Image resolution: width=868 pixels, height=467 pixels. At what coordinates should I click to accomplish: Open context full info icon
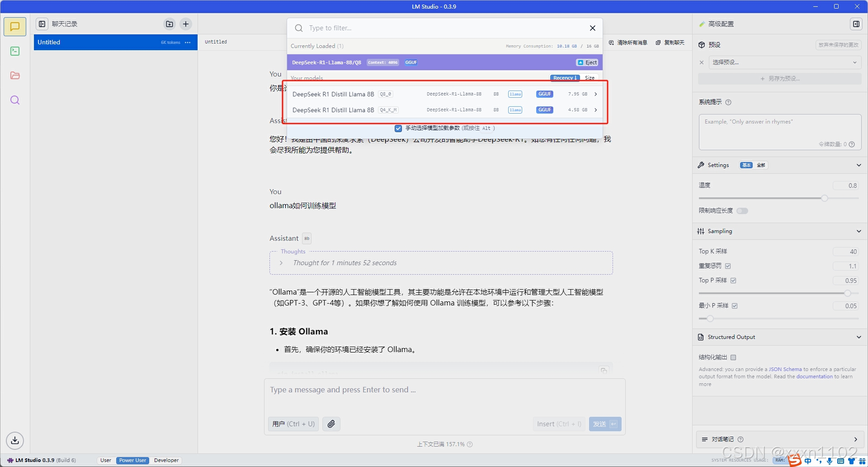[470, 444]
